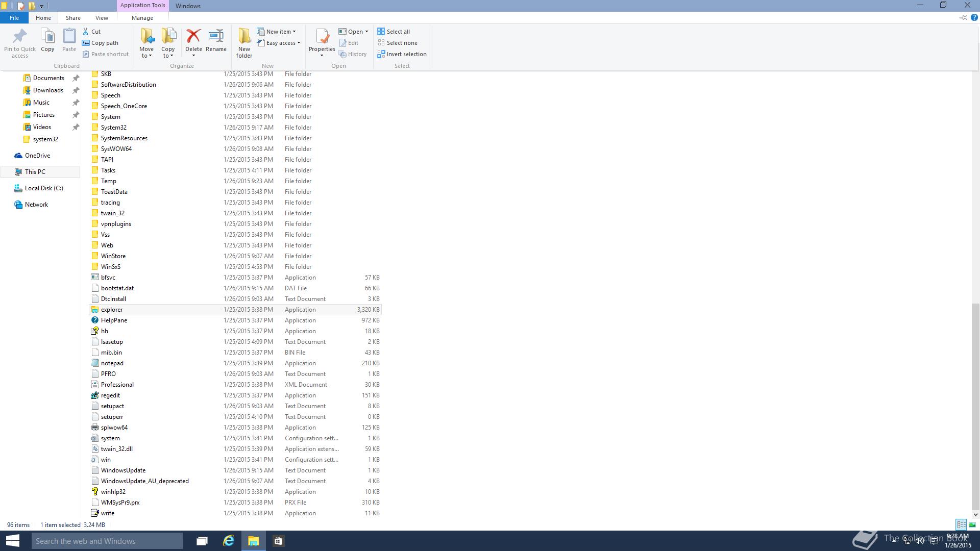Select the System32 folder row

[235, 128]
